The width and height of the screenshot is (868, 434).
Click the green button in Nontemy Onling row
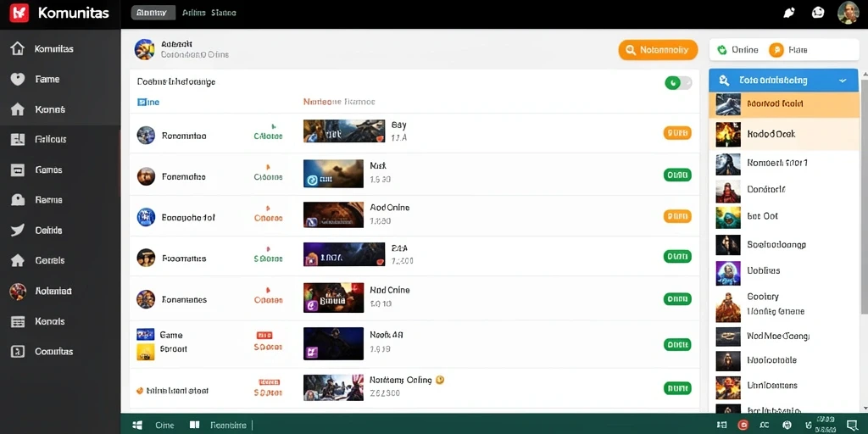pos(677,388)
